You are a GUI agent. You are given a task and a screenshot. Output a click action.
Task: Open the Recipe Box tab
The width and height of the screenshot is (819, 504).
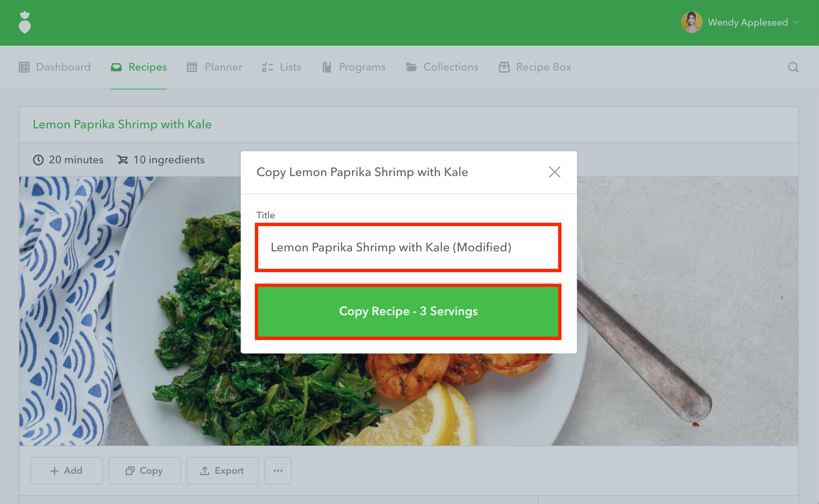coord(535,67)
